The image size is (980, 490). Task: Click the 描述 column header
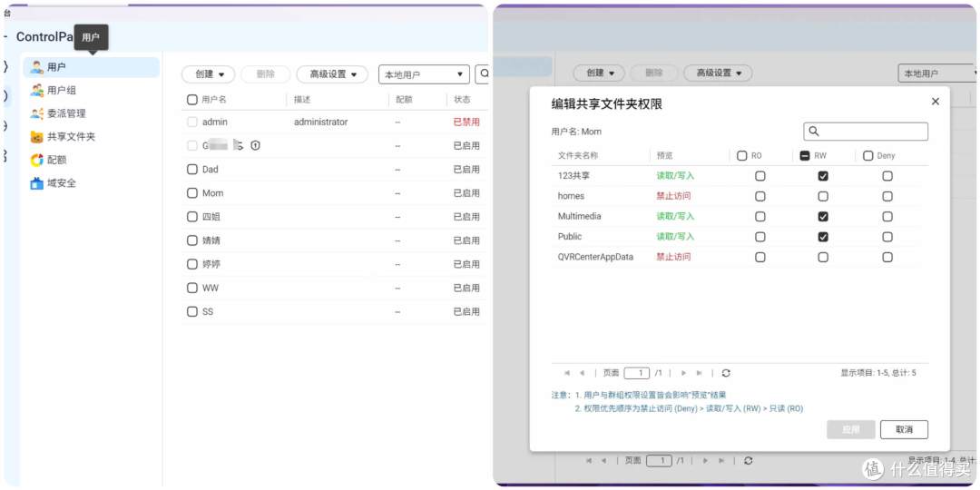coord(302,100)
